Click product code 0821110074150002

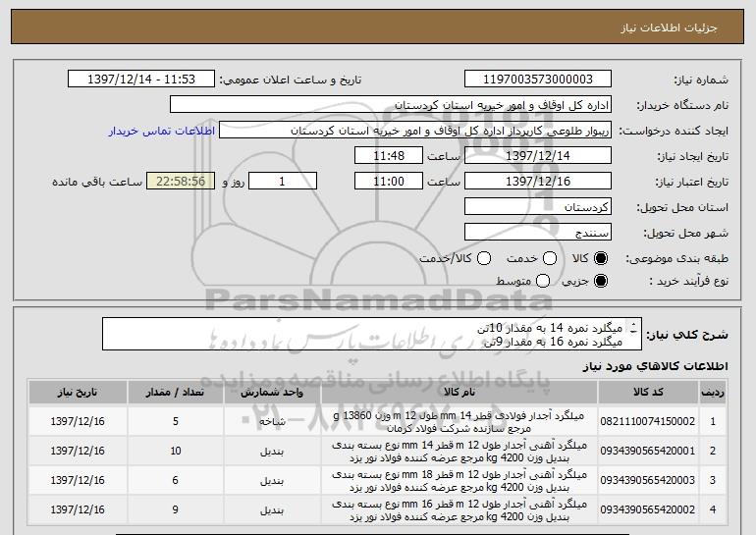(x=648, y=422)
